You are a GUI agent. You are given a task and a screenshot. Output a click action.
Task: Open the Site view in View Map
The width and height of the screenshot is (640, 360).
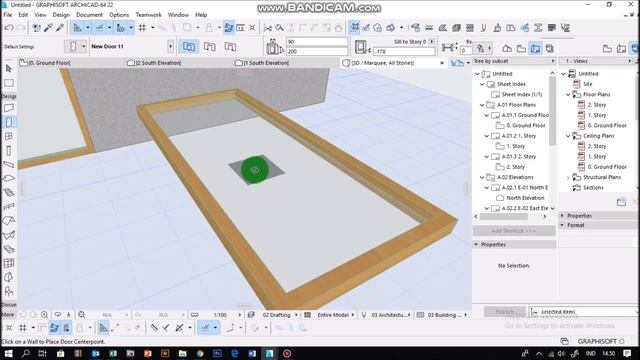click(587, 84)
